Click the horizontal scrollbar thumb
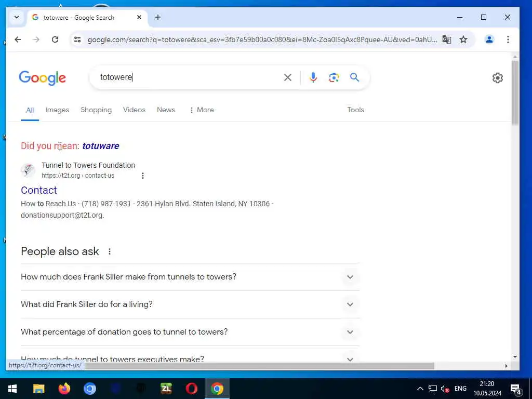This screenshot has height=399, width=532. (x=259, y=366)
